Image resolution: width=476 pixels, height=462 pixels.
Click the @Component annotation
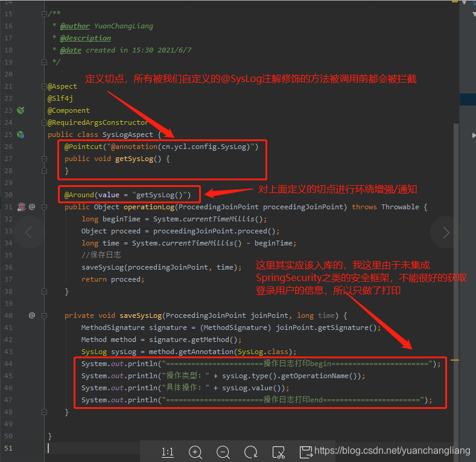(x=69, y=110)
